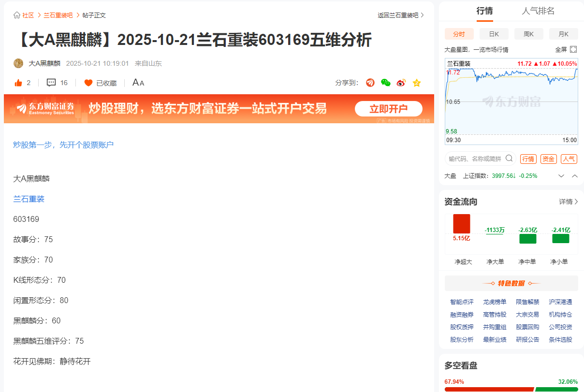Open comments via the speech bubble icon
The height and width of the screenshot is (392, 584).
(51, 83)
